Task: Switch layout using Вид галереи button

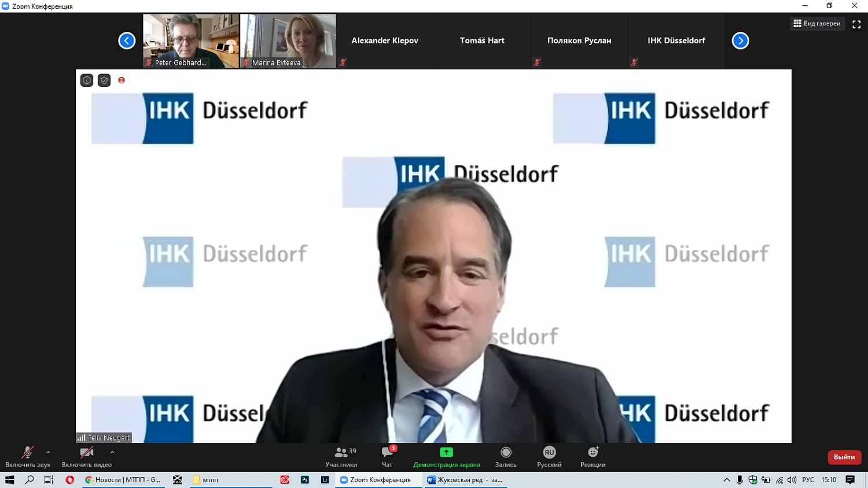Action: 817,24
